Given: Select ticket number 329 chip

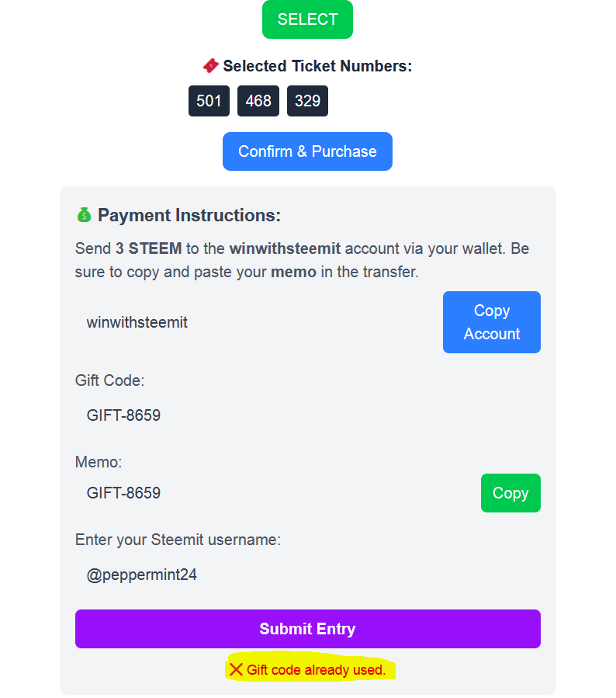Looking at the screenshot, I should [307, 101].
